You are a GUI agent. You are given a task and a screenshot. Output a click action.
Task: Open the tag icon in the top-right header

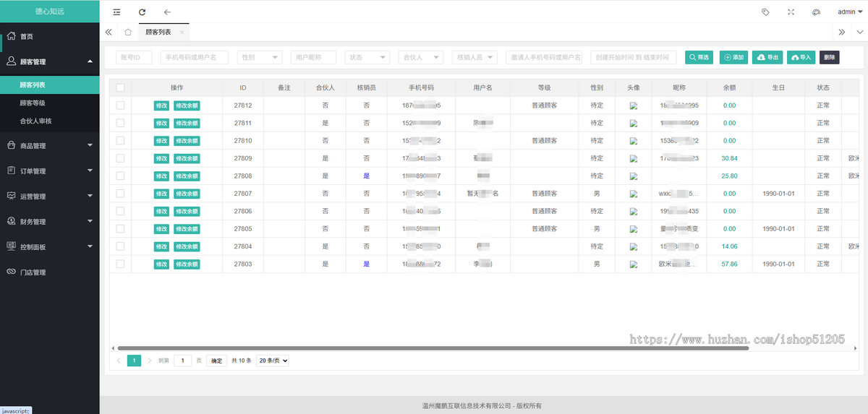coord(765,12)
